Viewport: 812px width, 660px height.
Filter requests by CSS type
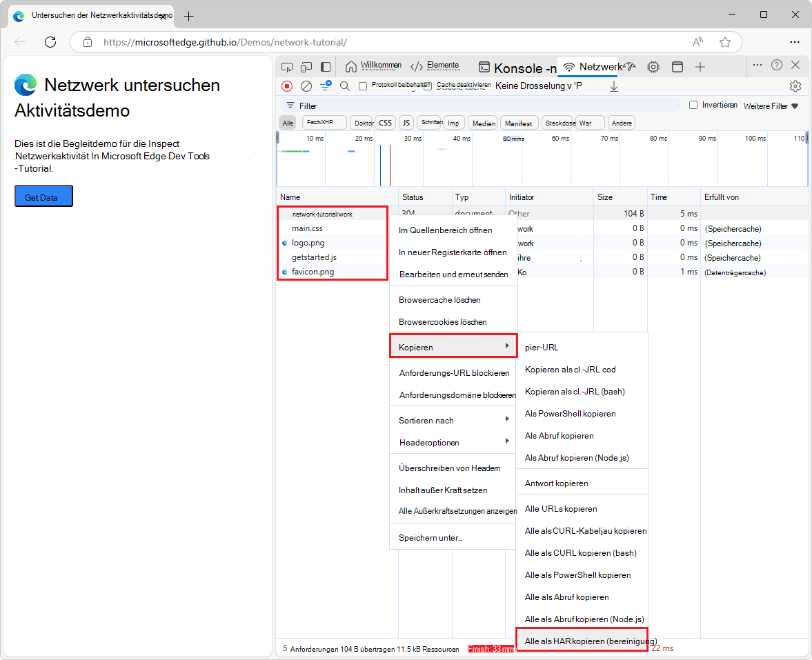coord(385,123)
